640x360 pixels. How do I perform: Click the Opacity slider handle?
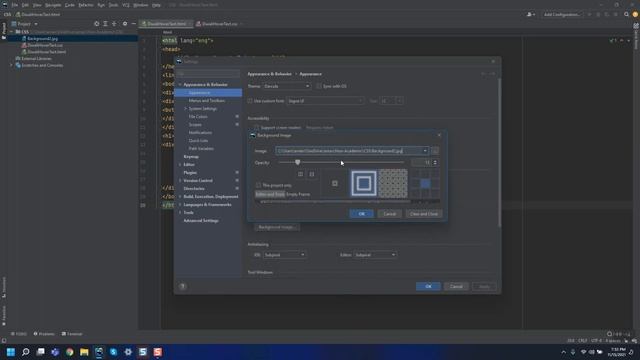(298, 162)
